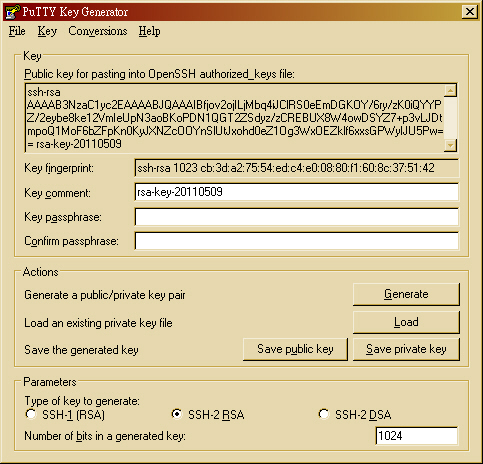
Task: Click the Save private key button
Action: pyautogui.click(x=406, y=349)
